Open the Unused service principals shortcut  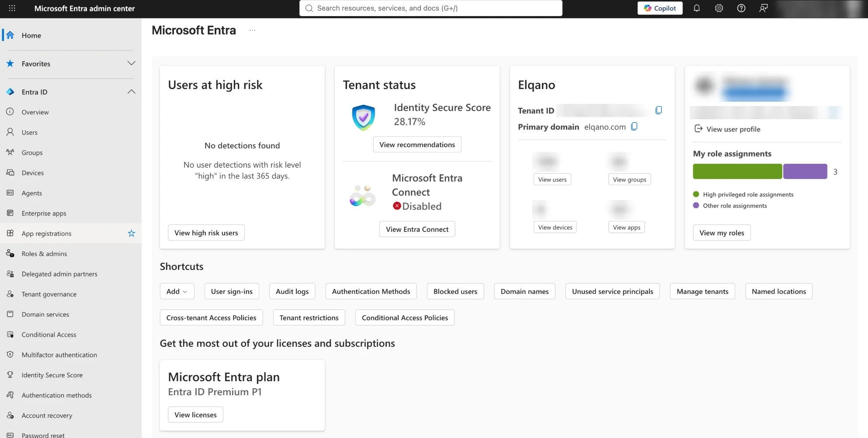pos(613,291)
